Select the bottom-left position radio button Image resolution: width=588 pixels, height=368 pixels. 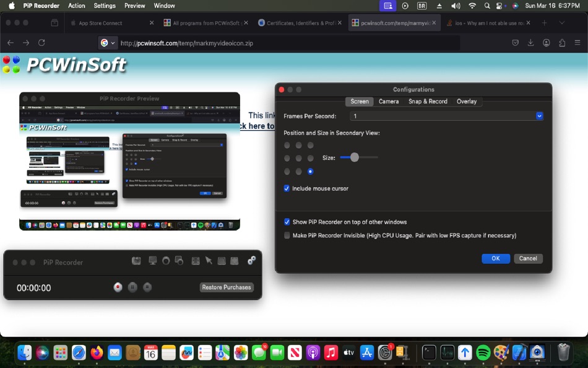287,171
